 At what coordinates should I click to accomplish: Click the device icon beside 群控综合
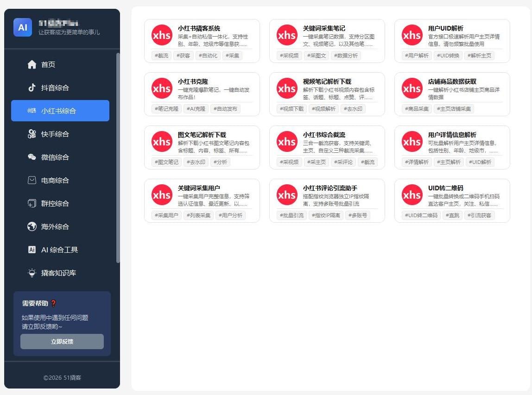point(32,203)
